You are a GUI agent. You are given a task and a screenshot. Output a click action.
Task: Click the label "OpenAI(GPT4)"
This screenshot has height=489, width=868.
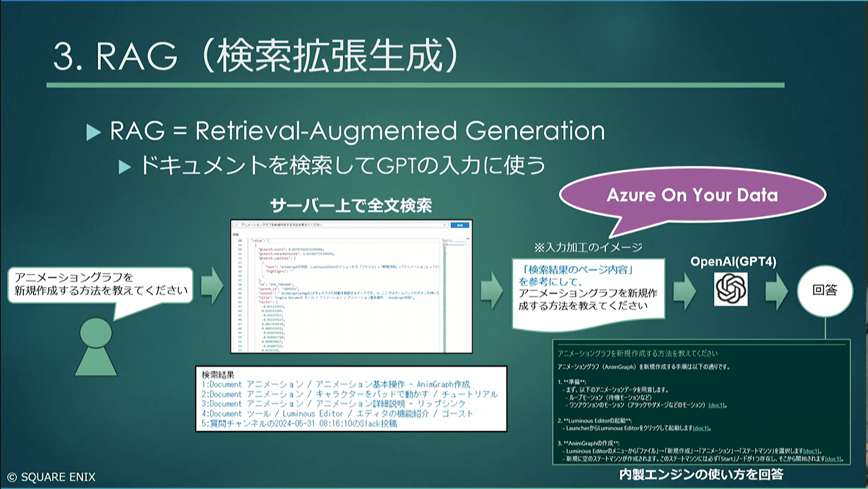point(733,262)
